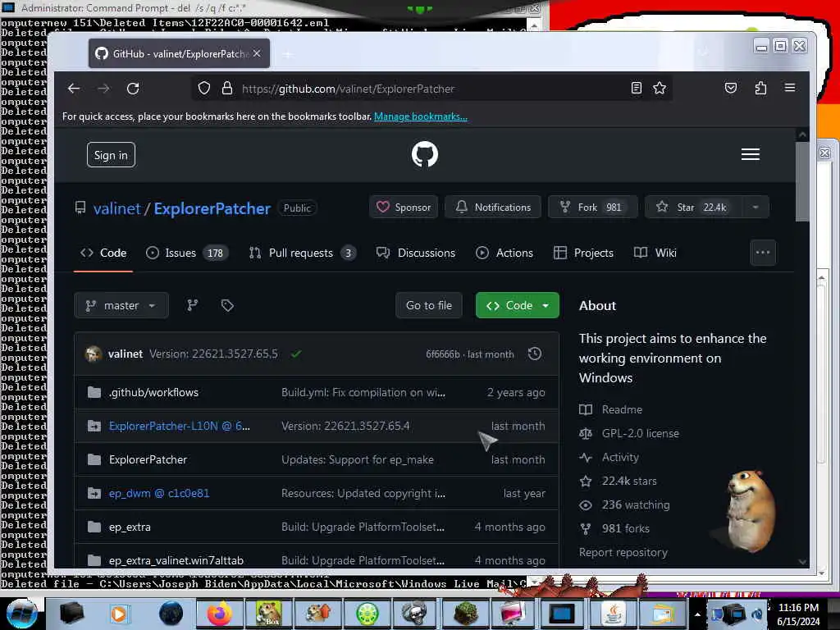Go back using the browser back arrow
Viewport: 840px width, 630px height.
(74, 89)
